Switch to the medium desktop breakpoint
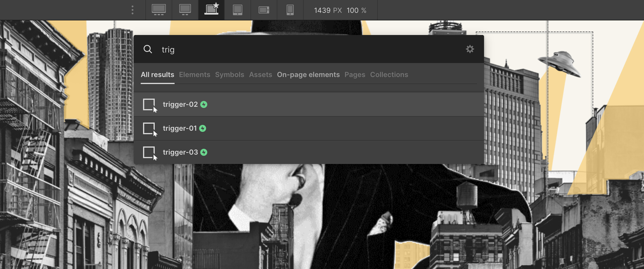Image resolution: width=644 pixels, height=269 pixels. (x=185, y=10)
